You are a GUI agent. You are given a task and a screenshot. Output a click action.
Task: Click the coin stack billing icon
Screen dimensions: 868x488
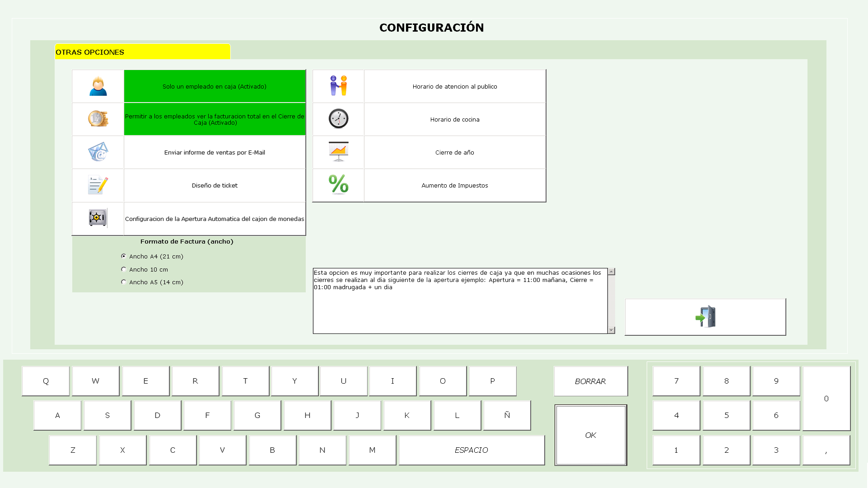[98, 119]
